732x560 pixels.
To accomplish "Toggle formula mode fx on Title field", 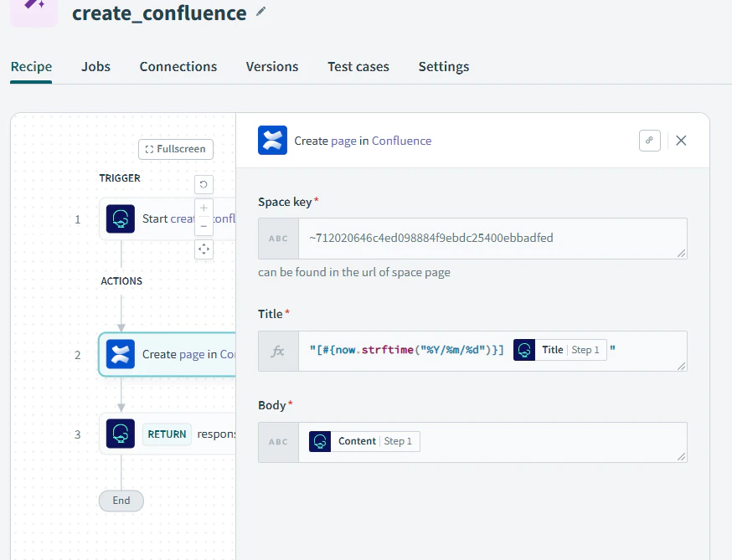I will (x=278, y=351).
